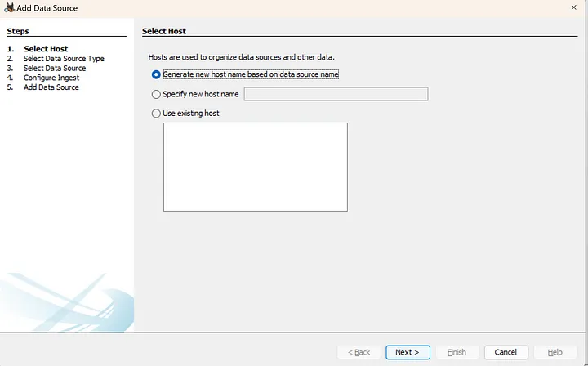The height and width of the screenshot is (366, 588).
Task: Click step 3 'Select Data Source'
Action: 54,68
